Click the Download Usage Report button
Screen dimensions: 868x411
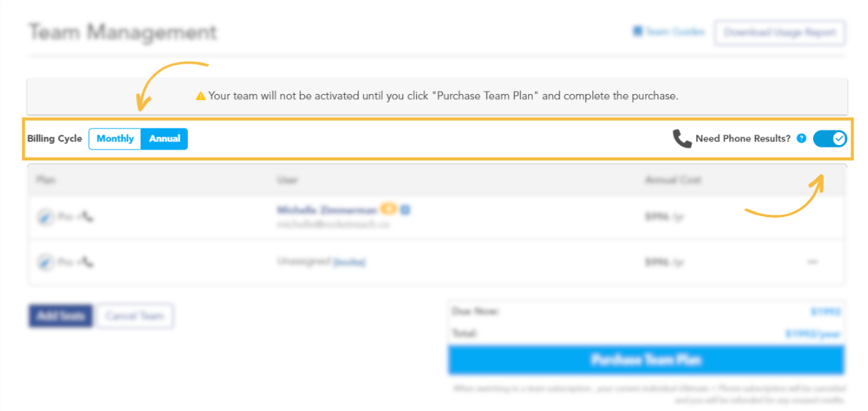[780, 33]
